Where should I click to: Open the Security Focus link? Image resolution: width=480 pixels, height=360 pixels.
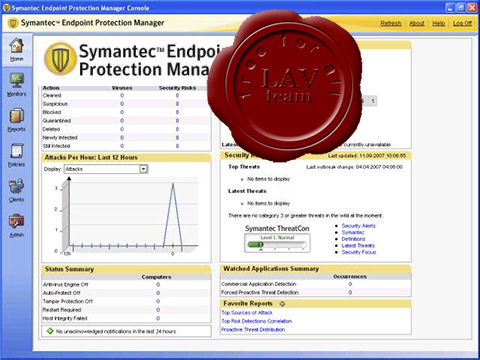tap(359, 252)
